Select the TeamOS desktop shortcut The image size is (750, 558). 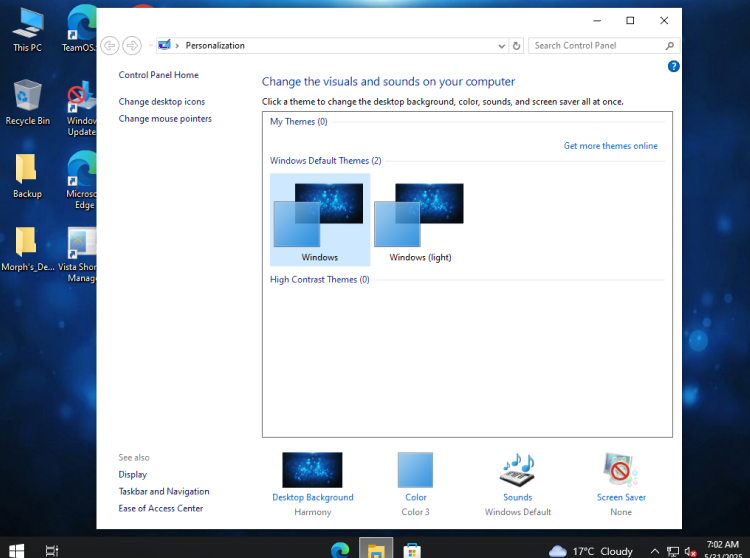point(79,29)
